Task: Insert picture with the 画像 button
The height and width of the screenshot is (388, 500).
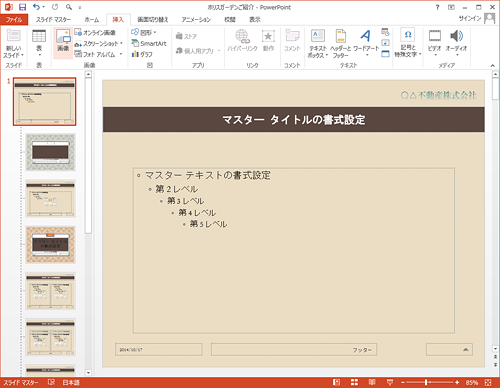Action: click(63, 43)
